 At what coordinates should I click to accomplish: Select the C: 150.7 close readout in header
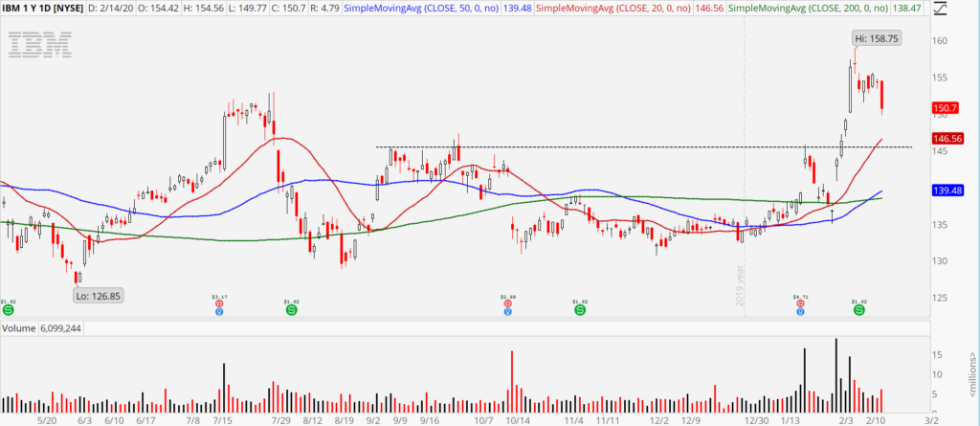pyautogui.click(x=289, y=9)
